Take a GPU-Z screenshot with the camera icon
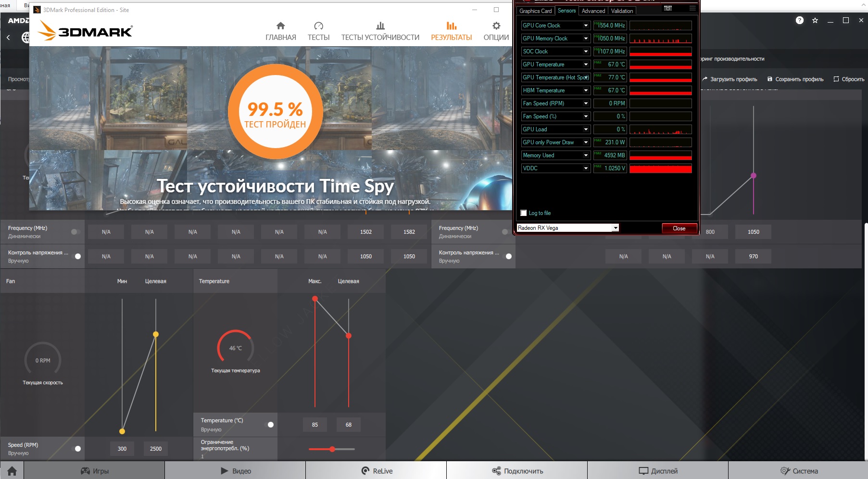Viewport: 868px width, 479px height. 668,8
